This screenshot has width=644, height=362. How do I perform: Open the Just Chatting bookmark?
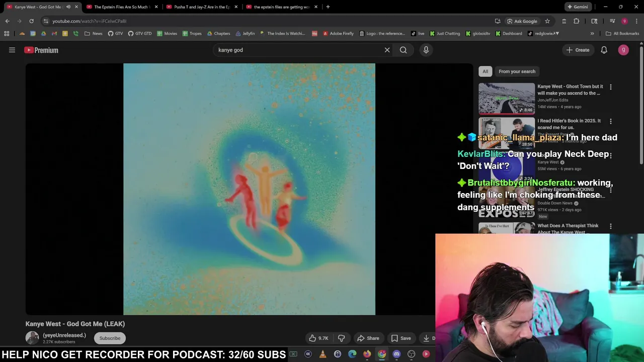point(445,34)
